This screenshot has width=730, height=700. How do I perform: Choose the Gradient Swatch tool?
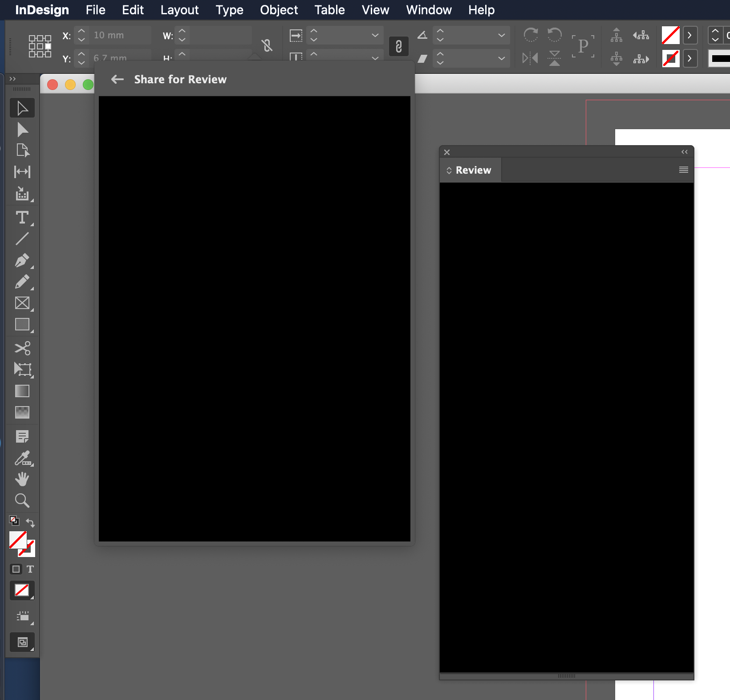[22, 391]
